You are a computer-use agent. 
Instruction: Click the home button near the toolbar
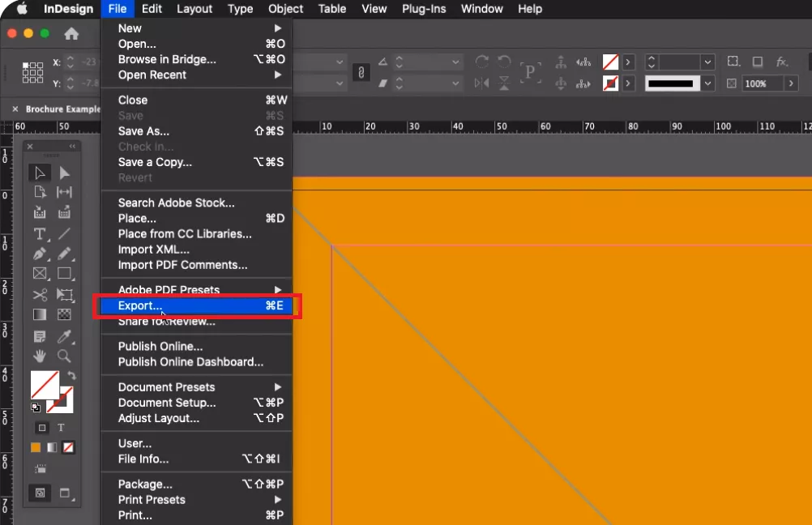click(72, 33)
